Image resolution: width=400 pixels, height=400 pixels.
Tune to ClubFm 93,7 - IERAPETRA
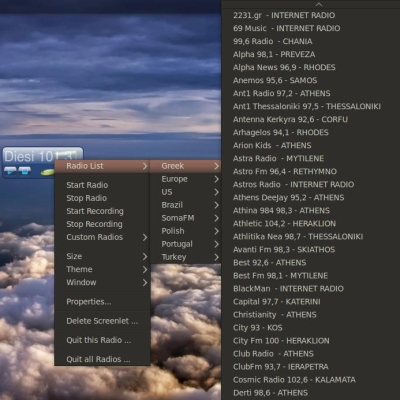pos(311,367)
